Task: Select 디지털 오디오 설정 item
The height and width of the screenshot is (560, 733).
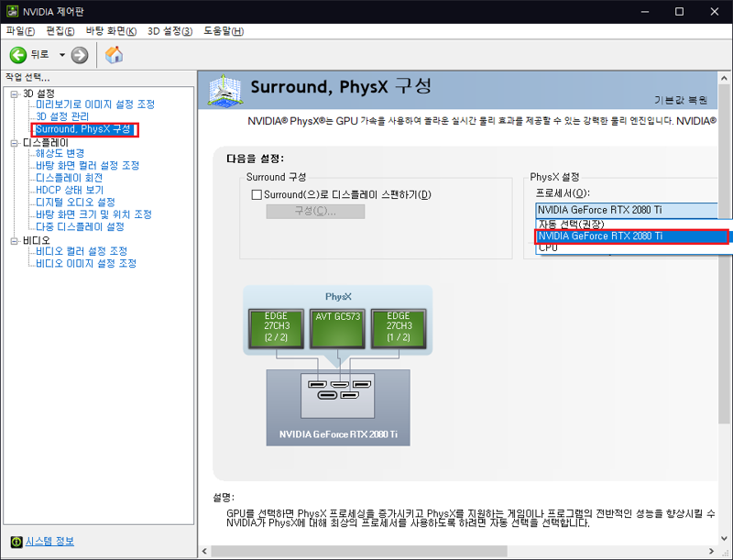Action: [x=75, y=202]
